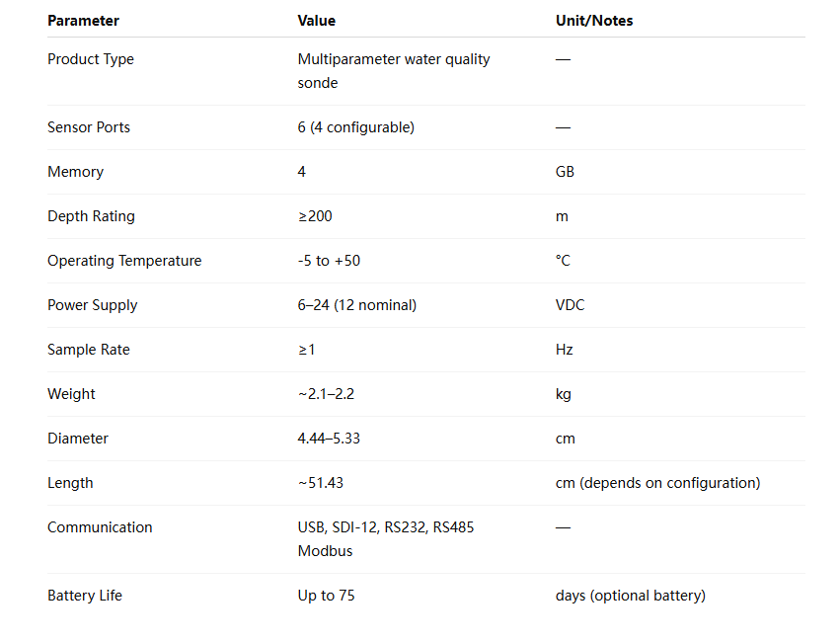The height and width of the screenshot is (642, 840).
Task: Click the ≥200 depth value
Action: pos(315,216)
